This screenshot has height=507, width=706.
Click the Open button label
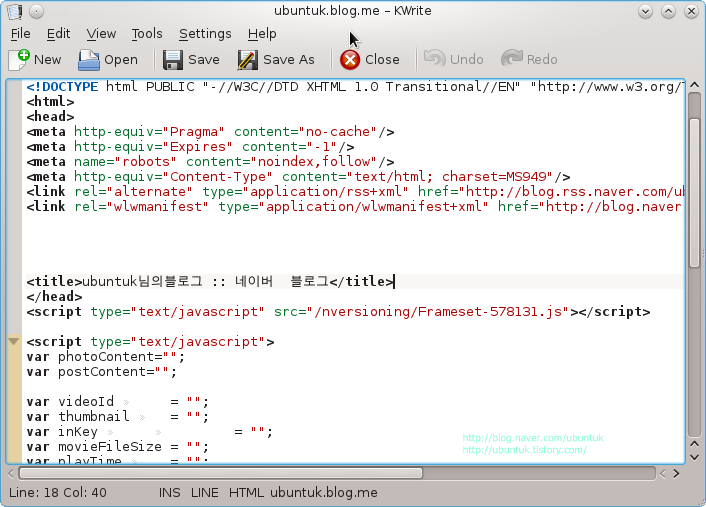click(x=121, y=60)
